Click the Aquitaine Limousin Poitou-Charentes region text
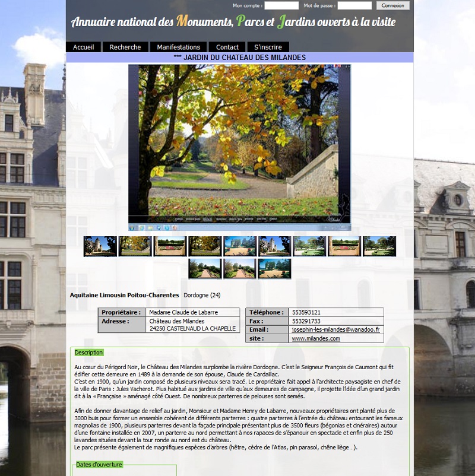 [125, 295]
